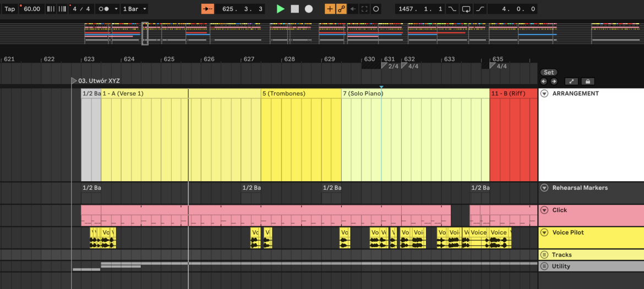Viewport: 644px width, 289px height.
Task: Toggle the Loop switch
Action: click(466, 9)
